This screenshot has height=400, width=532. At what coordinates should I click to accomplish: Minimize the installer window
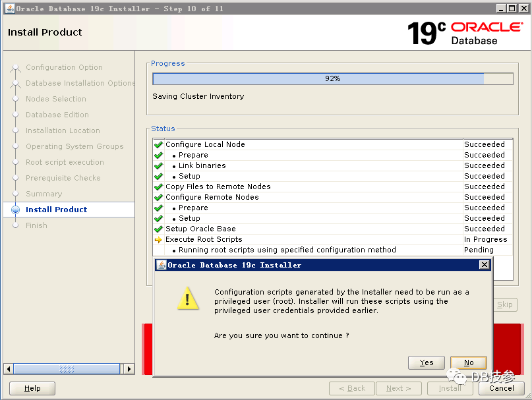point(501,9)
